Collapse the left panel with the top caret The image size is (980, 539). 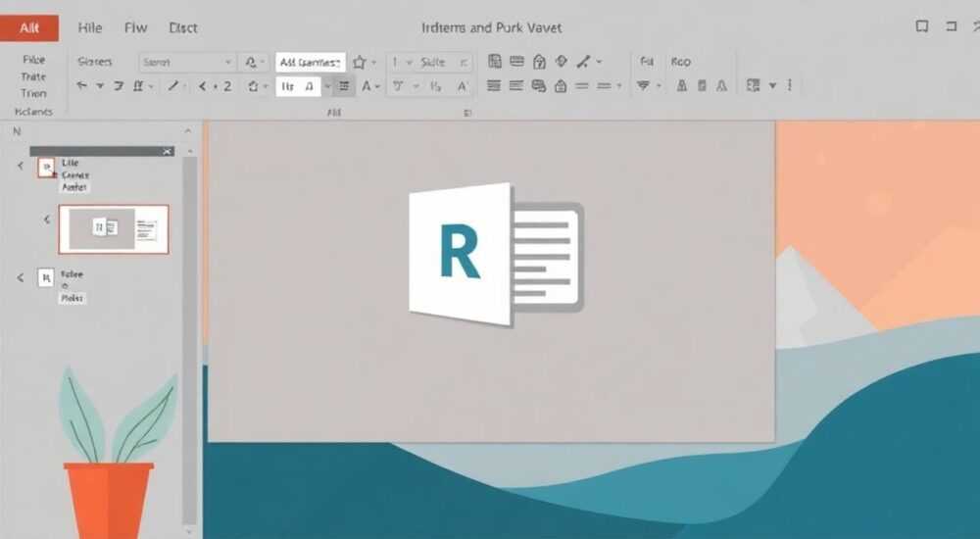(x=188, y=131)
